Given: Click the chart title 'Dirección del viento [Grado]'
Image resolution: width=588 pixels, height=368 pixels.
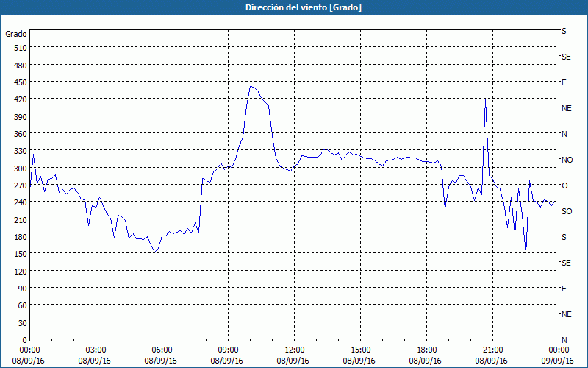Looking at the screenshot, I should click(x=304, y=7).
